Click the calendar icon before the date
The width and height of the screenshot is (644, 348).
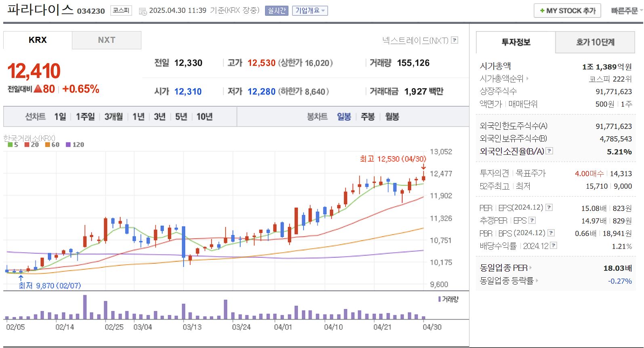click(143, 11)
